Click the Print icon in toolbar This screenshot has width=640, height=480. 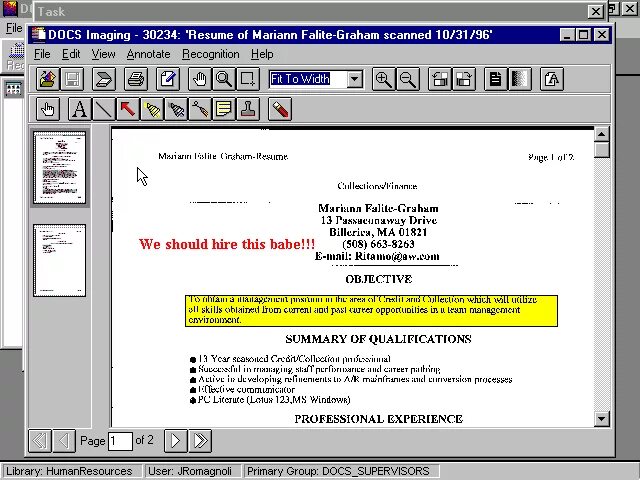coord(136,79)
